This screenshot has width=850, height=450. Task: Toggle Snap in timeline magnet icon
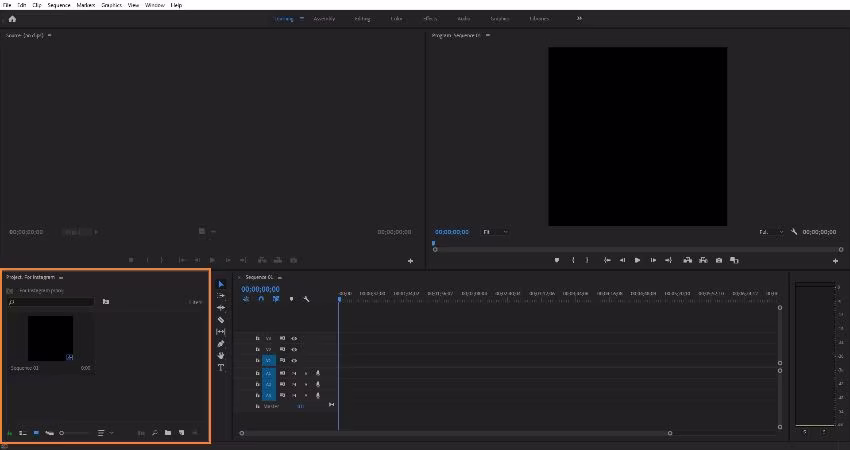(x=261, y=299)
